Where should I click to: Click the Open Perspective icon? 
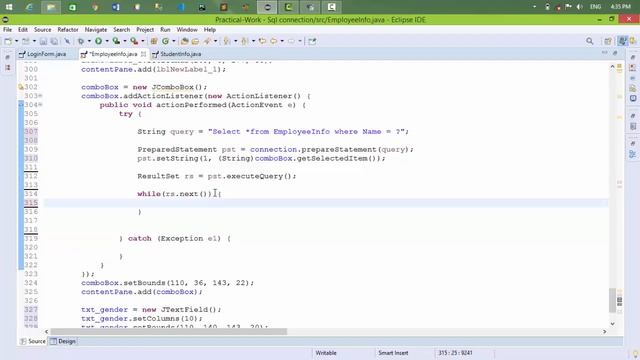tap(608, 41)
